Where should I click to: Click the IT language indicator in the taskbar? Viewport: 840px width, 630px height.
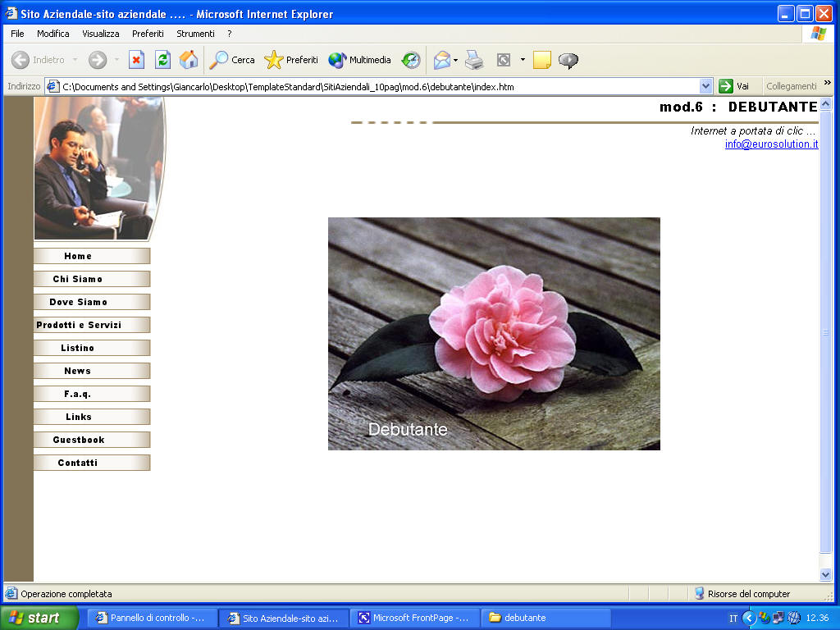coord(733,619)
